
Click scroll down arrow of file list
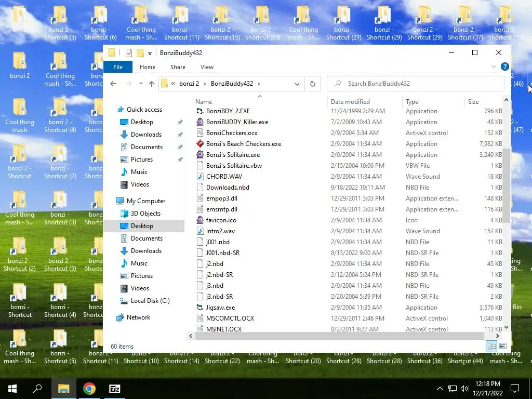coord(506,327)
